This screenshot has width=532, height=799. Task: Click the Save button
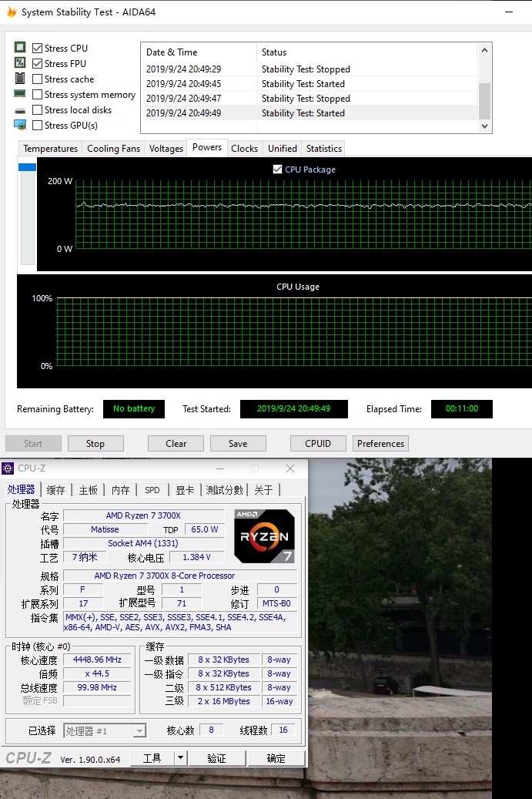pos(238,443)
